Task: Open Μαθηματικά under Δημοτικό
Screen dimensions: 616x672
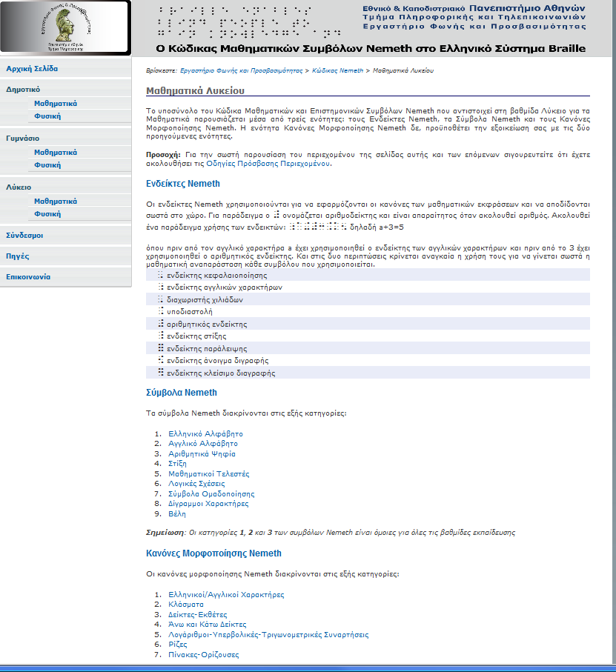Action: pyautogui.click(x=56, y=103)
